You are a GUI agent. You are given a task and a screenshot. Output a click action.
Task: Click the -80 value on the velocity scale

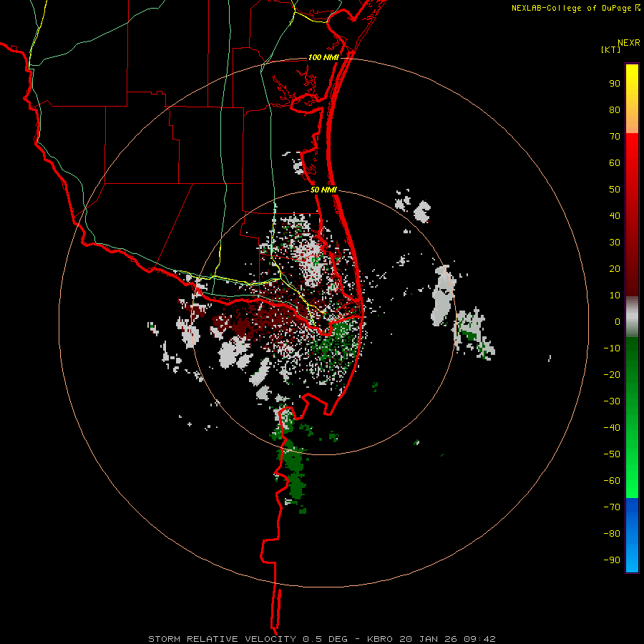click(x=612, y=534)
